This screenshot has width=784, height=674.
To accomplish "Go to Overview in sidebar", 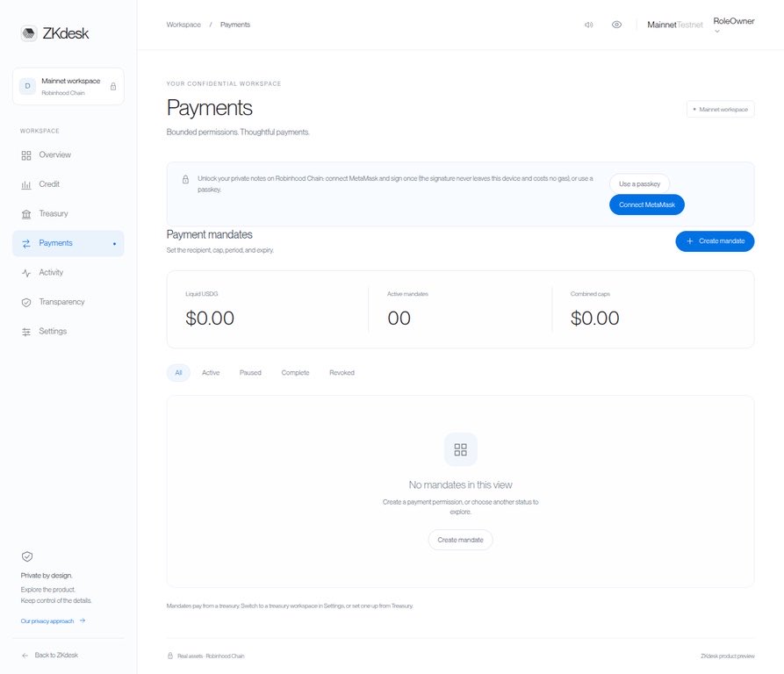I will click(x=68, y=154).
